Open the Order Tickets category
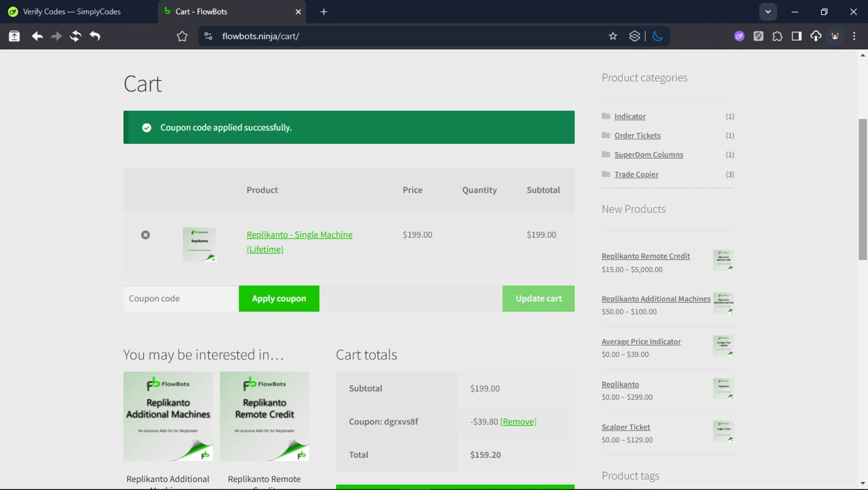Image resolution: width=868 pixels, height=490 pixels. (637, 135)
